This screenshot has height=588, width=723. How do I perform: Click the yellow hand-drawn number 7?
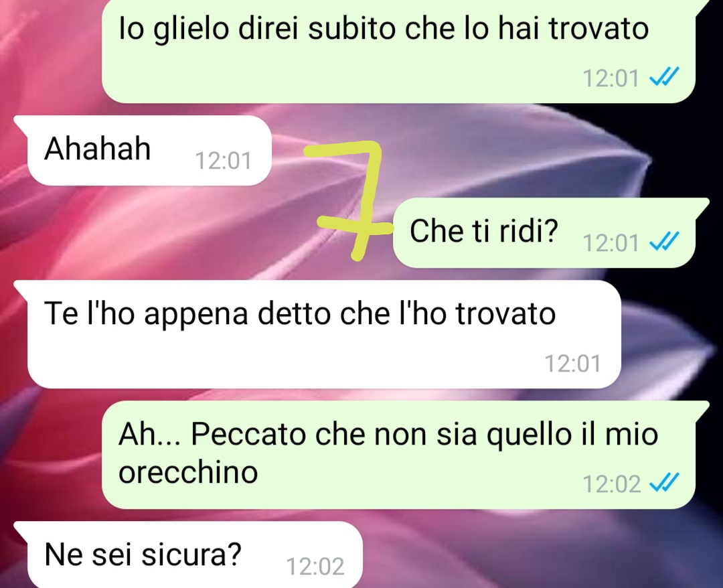[350, 199]
